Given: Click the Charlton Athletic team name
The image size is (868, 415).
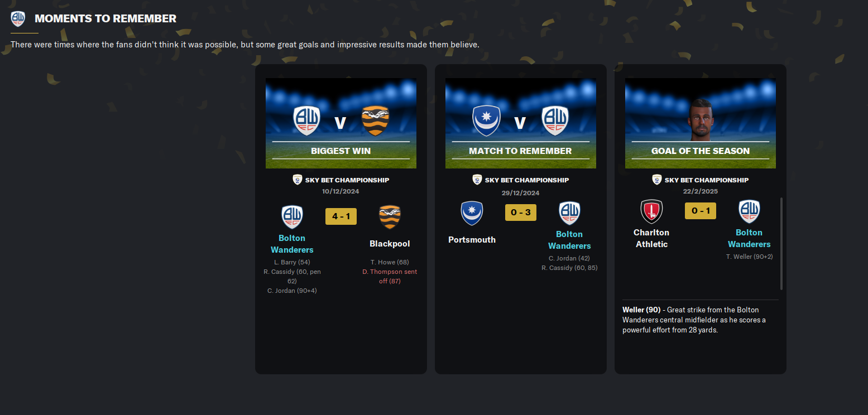Looking at the screenshot, I should click(651, 238).
